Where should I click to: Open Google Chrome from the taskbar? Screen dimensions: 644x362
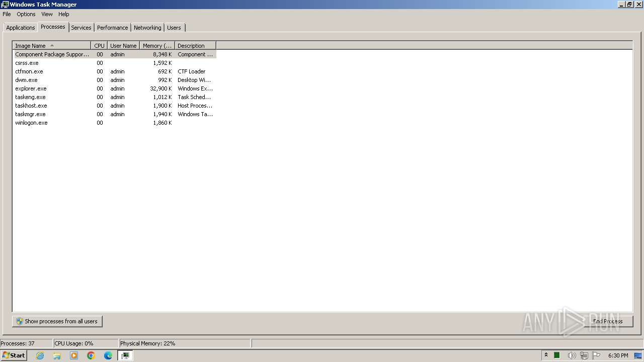coord(91,355)
